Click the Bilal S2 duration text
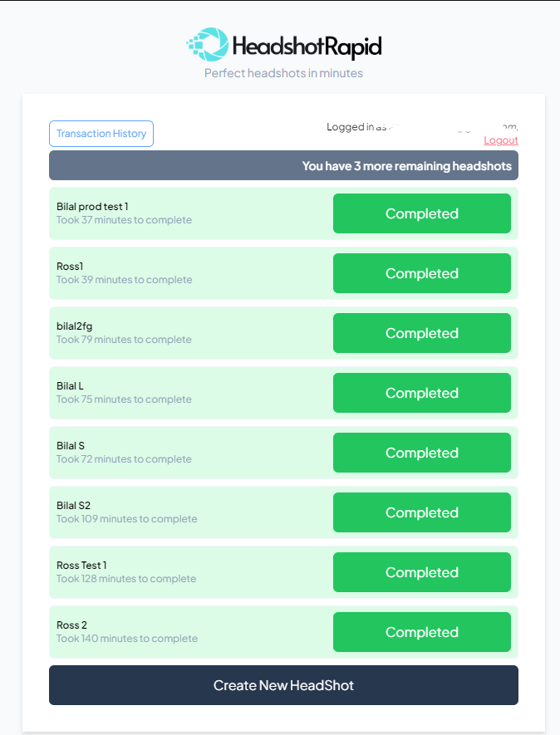 [126, 519]
